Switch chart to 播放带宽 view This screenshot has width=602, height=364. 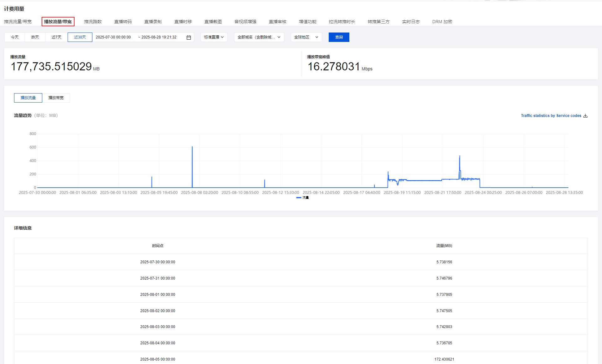(x=56, y=98)
